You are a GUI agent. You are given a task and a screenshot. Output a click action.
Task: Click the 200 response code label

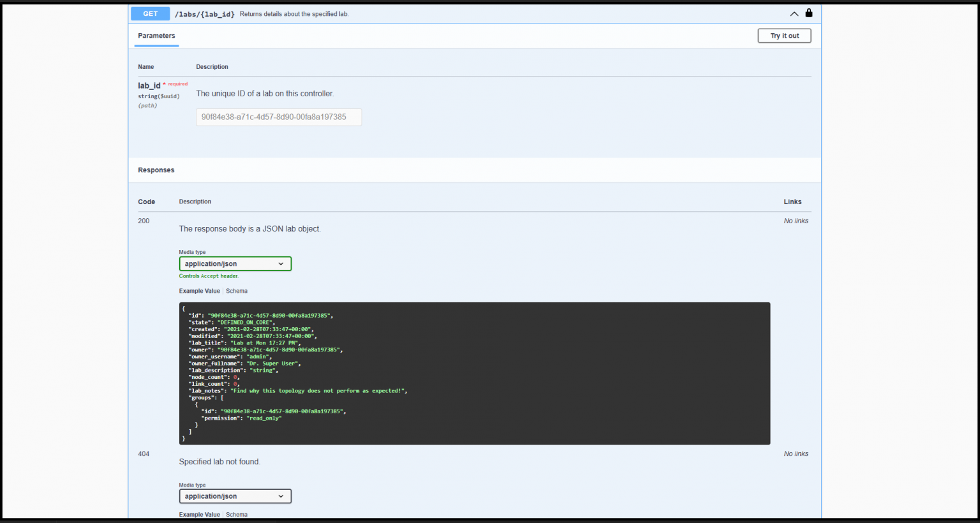(143, 221)
